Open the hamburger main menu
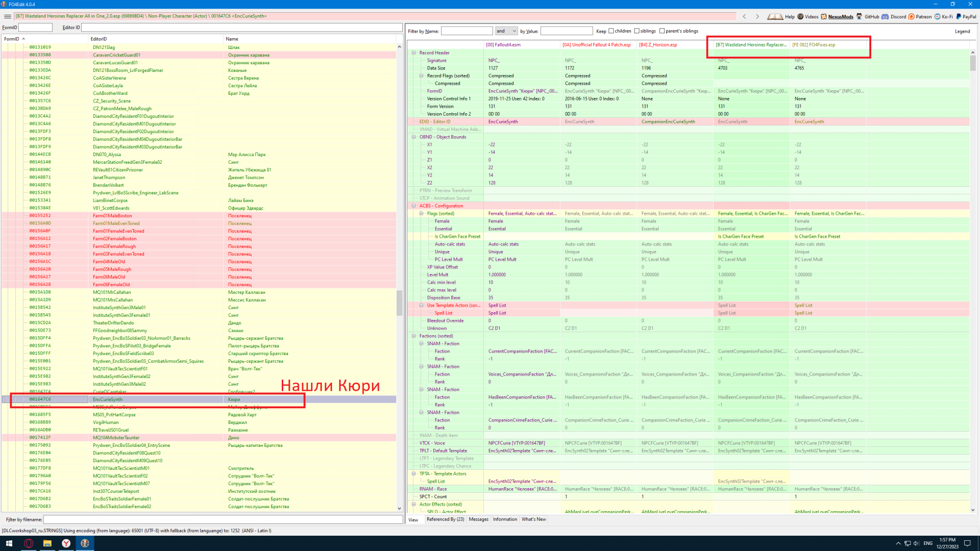Screen dimensions: 980x551 7,16
